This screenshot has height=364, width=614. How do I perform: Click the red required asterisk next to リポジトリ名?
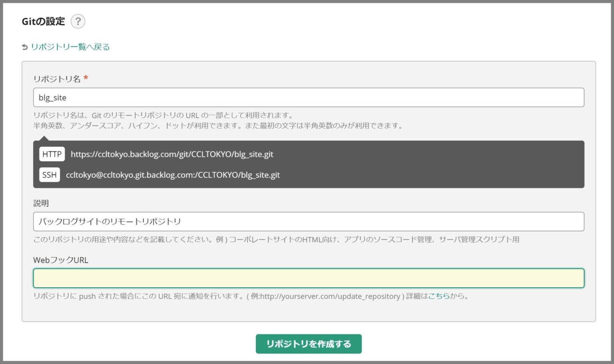pyautogui.click(x=86, y=78)
